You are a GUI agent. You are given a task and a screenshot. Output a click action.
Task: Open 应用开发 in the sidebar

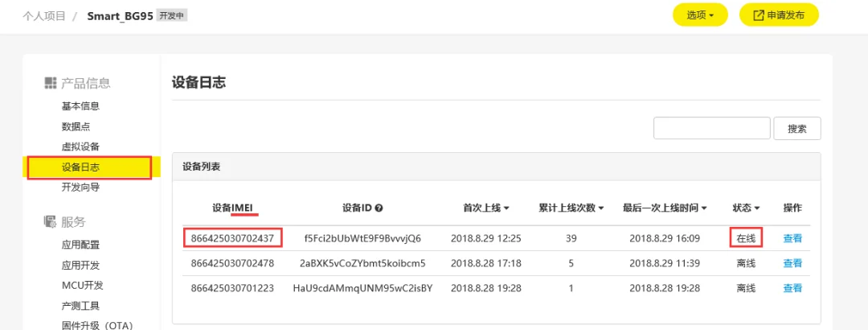pos(81,265)
